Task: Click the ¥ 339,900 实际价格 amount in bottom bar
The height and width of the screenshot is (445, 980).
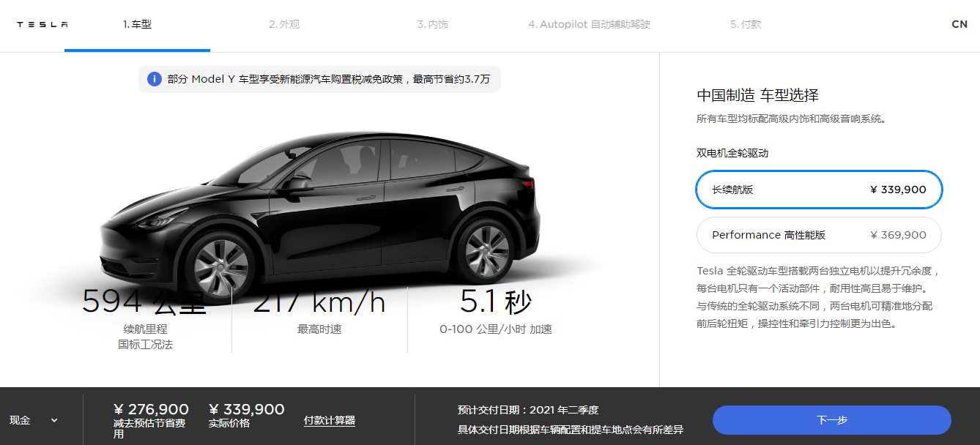Action: coord(247,410)
